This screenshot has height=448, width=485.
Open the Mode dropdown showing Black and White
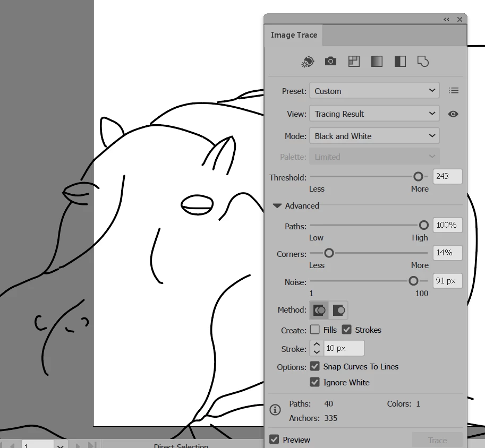(375, 136)
